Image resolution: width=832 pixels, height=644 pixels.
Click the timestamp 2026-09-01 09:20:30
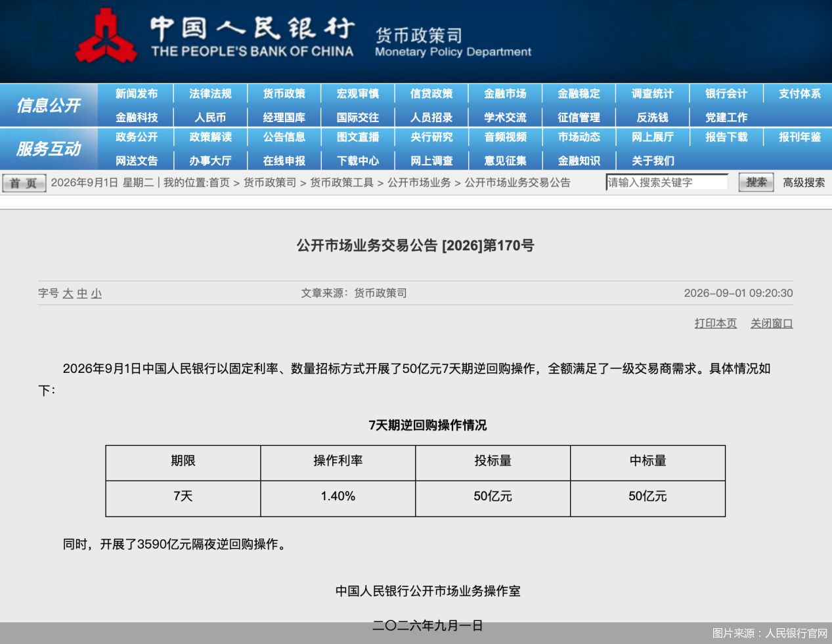coord(738,293)
